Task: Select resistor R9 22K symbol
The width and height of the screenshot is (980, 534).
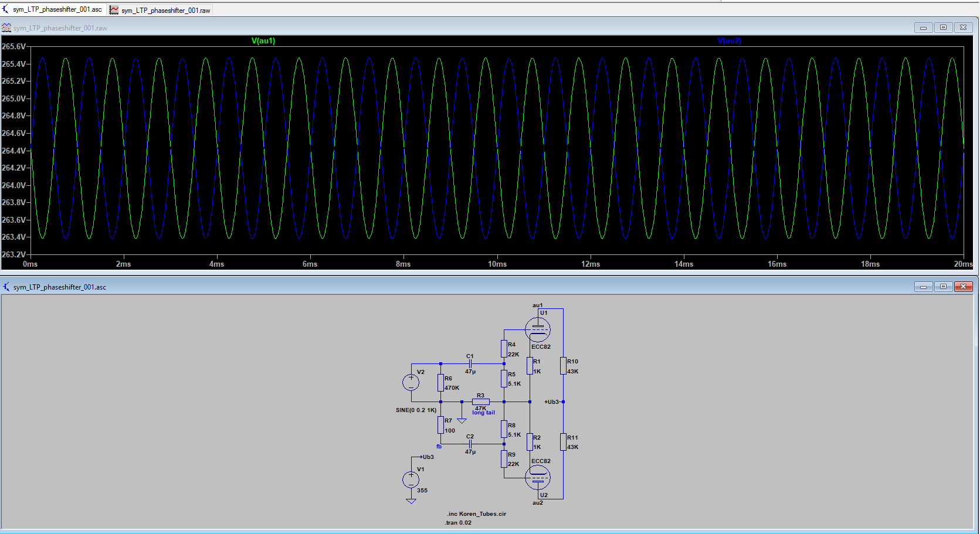Action: [504, 458]
